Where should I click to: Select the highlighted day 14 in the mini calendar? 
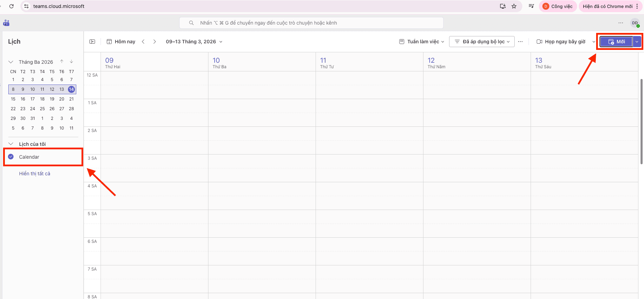(x=71, y=89)
